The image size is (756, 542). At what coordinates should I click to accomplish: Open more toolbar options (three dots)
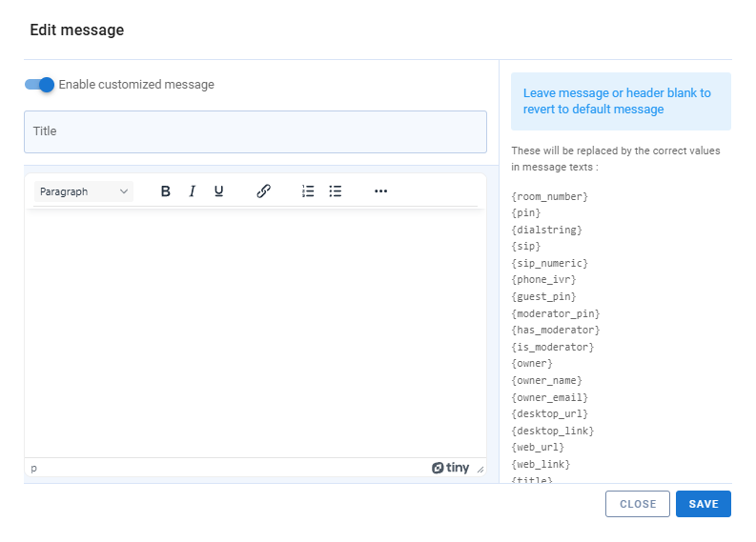[381, 191]
